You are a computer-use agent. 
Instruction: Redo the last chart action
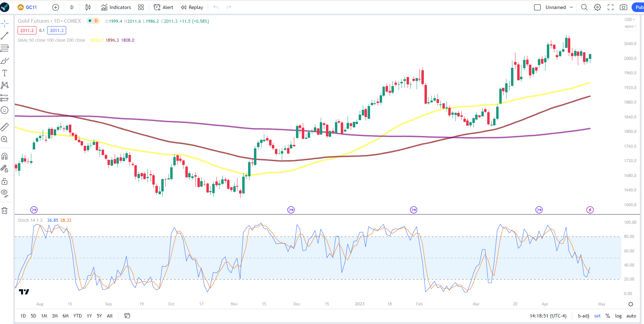point(229,7)
